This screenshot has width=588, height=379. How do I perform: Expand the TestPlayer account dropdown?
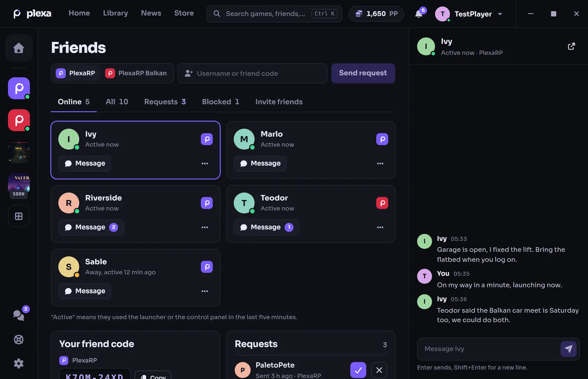pos(469,14)
